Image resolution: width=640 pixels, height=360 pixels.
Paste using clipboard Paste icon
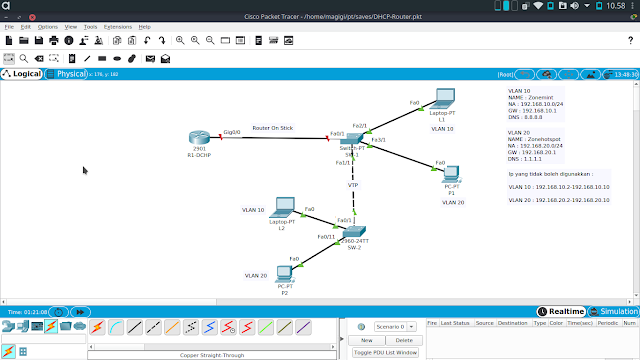pos(132,40)
